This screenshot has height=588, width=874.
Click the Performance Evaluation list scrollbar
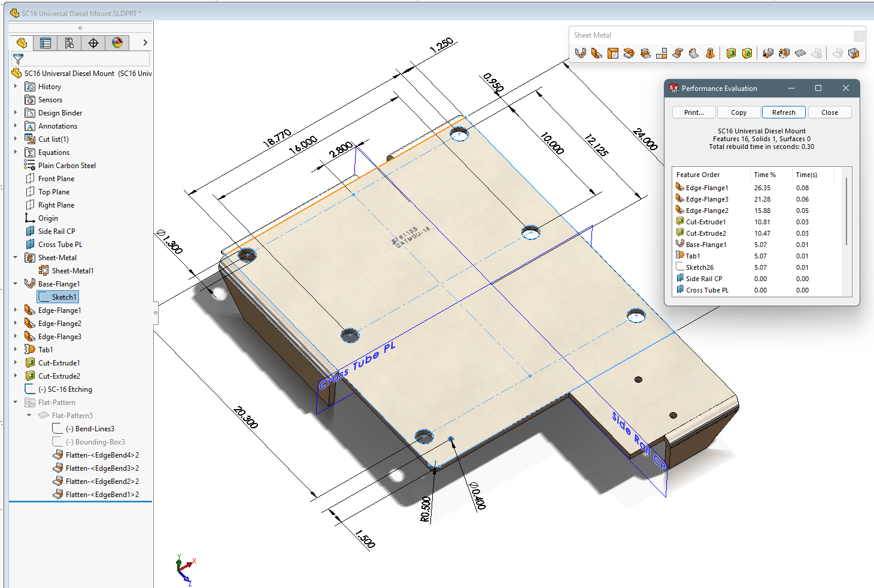[x=846, y=211]
